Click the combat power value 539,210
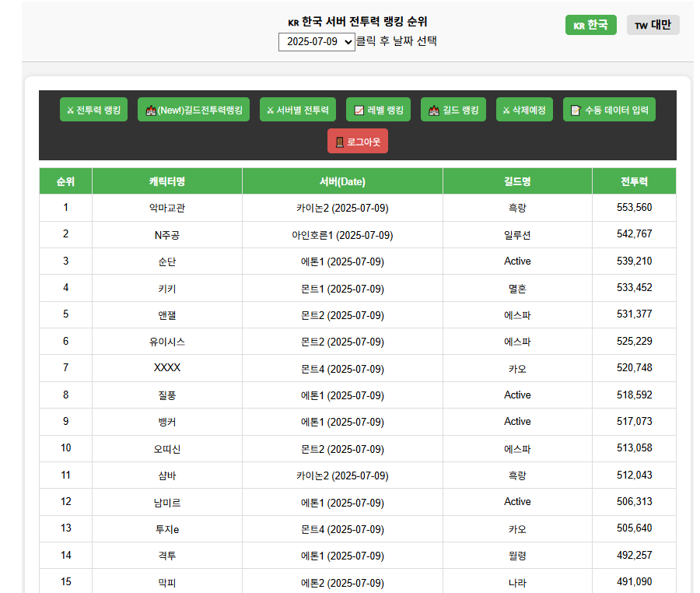This screenshot has width=700, height=593. [634, 261]
